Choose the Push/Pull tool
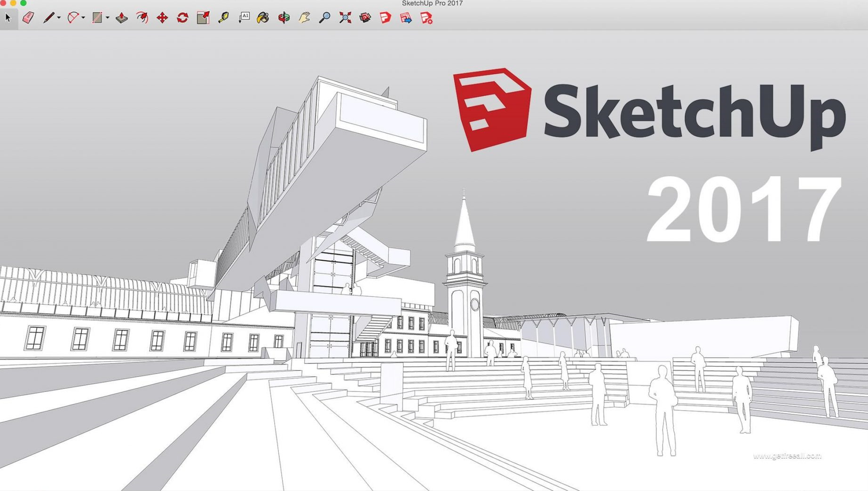Image resolution: width=868 pixels, height=491 pixels. click(122, 18)
